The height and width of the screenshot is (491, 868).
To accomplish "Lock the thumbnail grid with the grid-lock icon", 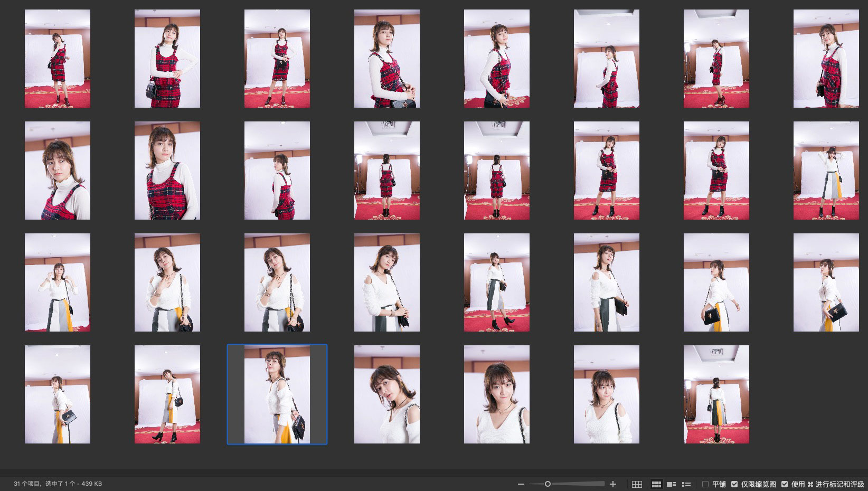I will tap(637, 484).
